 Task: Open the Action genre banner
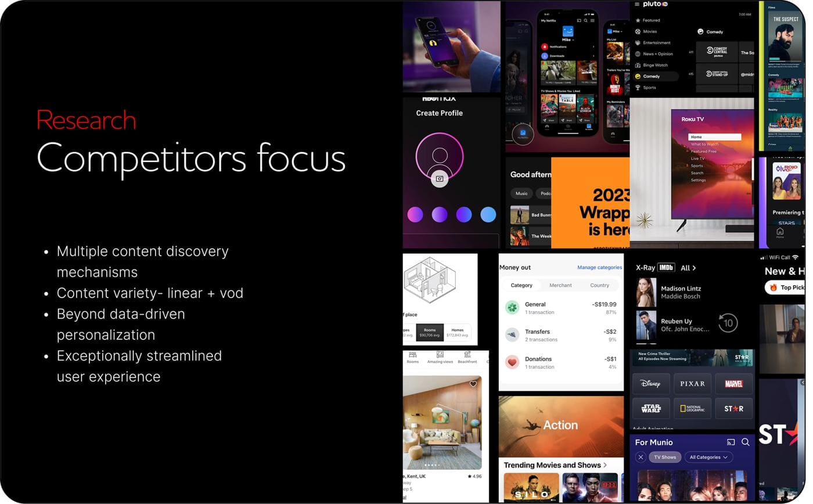pos(560,426)
